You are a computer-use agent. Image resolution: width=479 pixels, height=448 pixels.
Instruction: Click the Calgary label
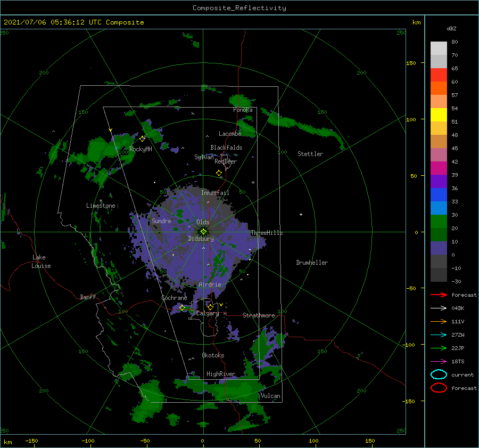coord(208,313)
